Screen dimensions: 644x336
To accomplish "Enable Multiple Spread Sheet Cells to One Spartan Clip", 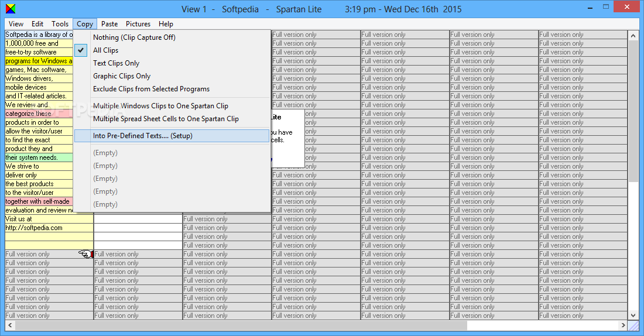I will (172, 119).
